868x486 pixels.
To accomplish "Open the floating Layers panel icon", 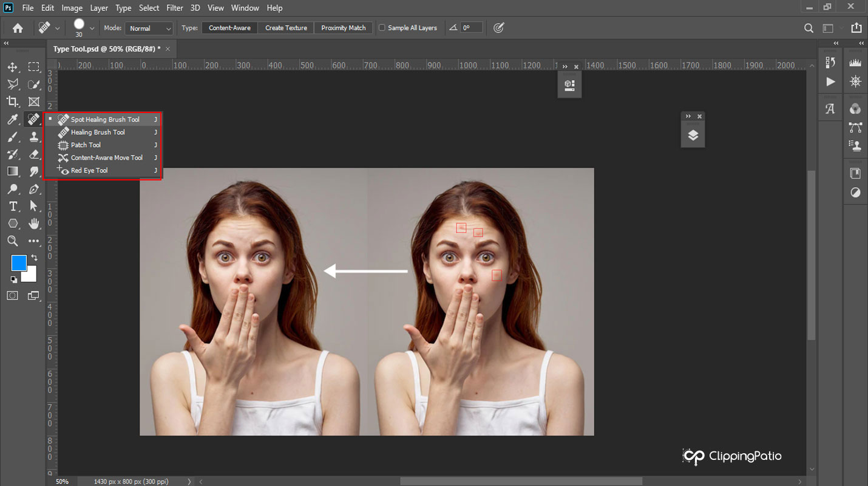I will click(693, 135).
